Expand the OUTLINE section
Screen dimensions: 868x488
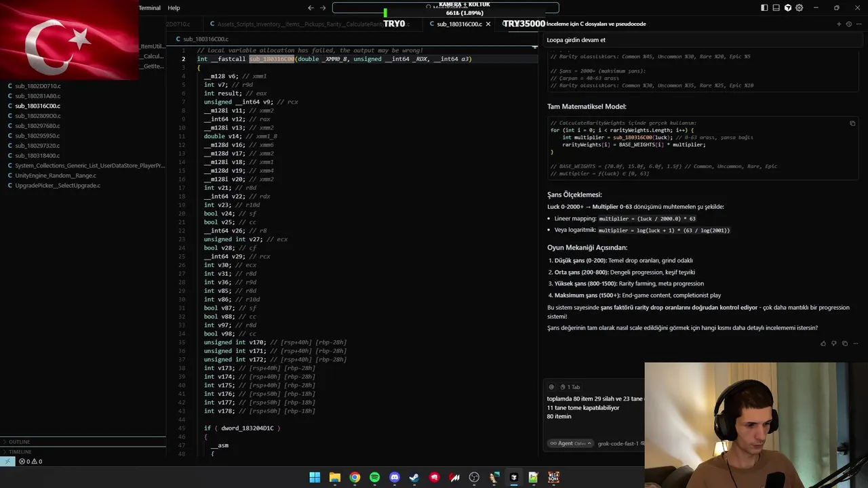[83, 442]
